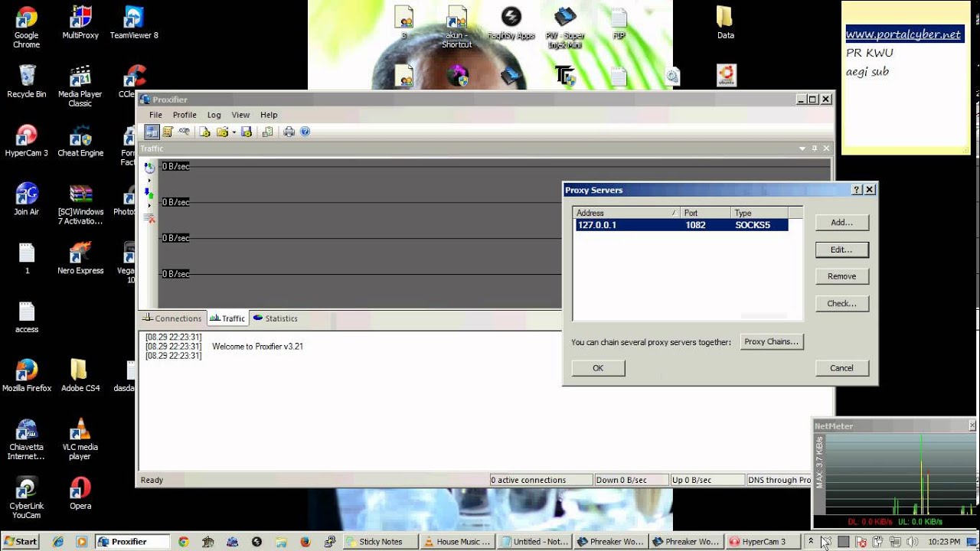
Task: Click the Print toolbar icon
Action: point(289,132)
